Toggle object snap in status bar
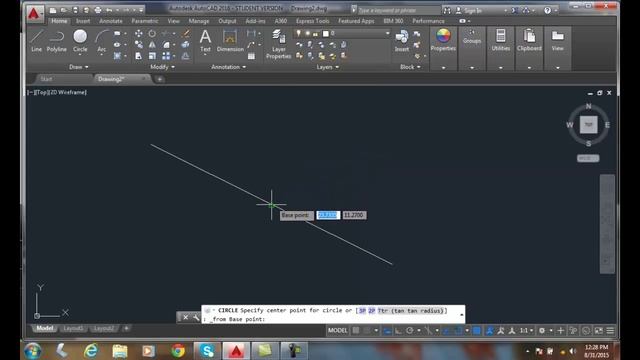This screenshot has height=360, width=640. tap(458, 331)
